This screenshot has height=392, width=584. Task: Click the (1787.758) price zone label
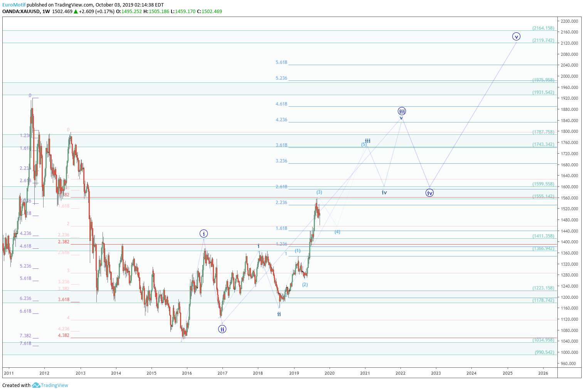coord(543,132)
